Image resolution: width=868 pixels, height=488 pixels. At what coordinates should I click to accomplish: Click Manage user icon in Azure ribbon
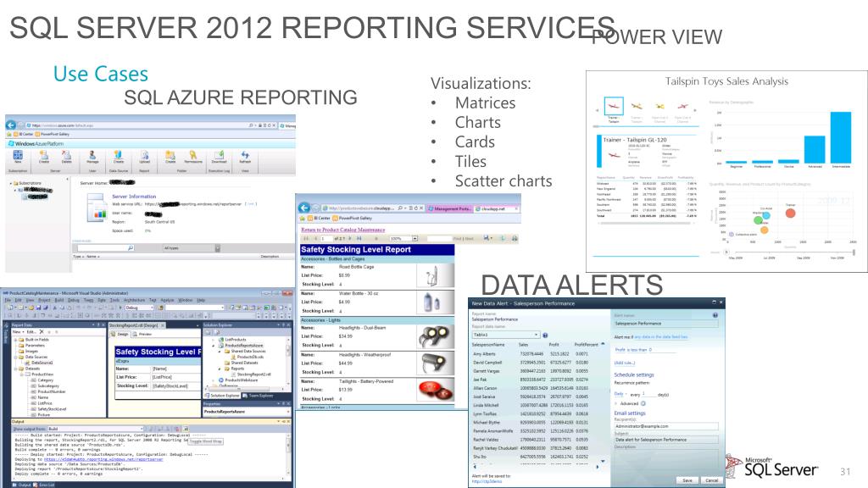click(92, 157)
